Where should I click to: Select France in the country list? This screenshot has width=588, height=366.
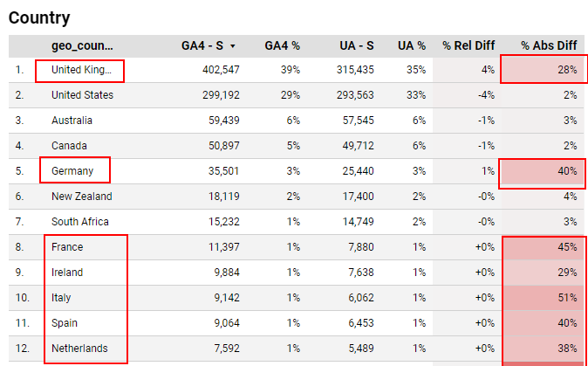(x=67, y=247)
